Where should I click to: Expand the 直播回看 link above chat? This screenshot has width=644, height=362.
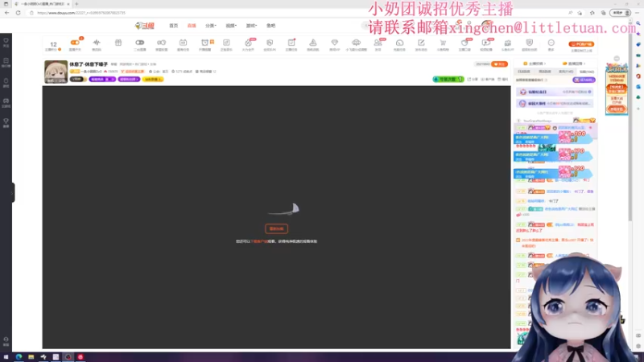[x=574, y=64]
